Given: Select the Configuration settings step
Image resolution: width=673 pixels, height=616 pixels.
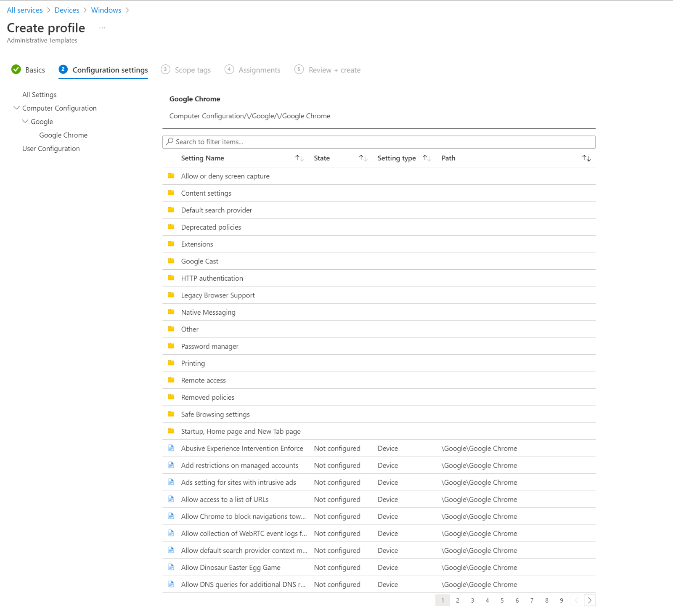Looking at the screenshot, I should [x=103, y=70].
